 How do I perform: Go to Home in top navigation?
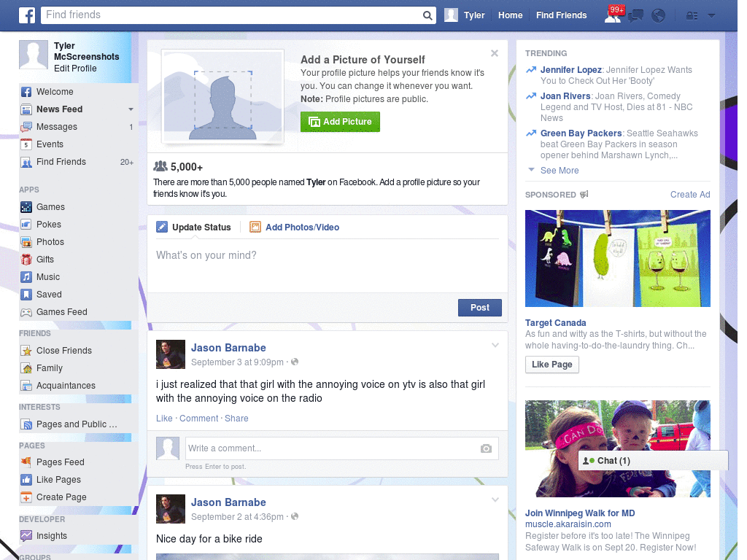click(510, 15)
